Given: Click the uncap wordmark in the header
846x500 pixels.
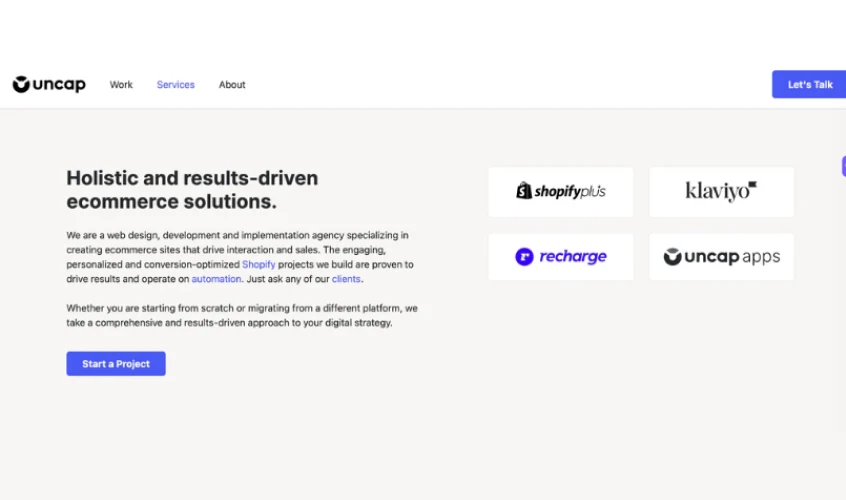Looking at the screenshot, I should pos(60,85).
